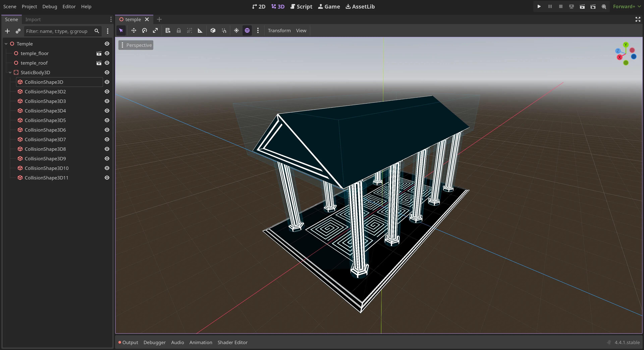Open the Perspective view menu button
644x350 pixels.
(136, 45)
